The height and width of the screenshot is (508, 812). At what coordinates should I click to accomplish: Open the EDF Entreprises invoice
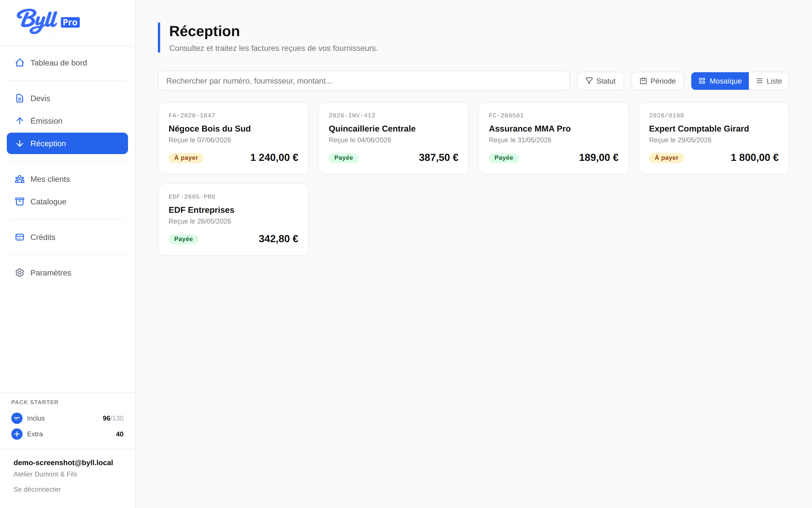[x=233, y=220]
